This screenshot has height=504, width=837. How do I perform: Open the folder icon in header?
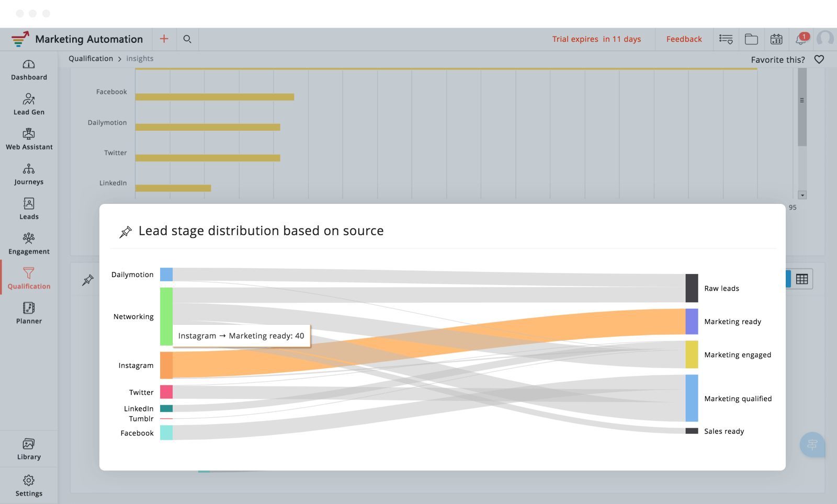coord(751,39)
